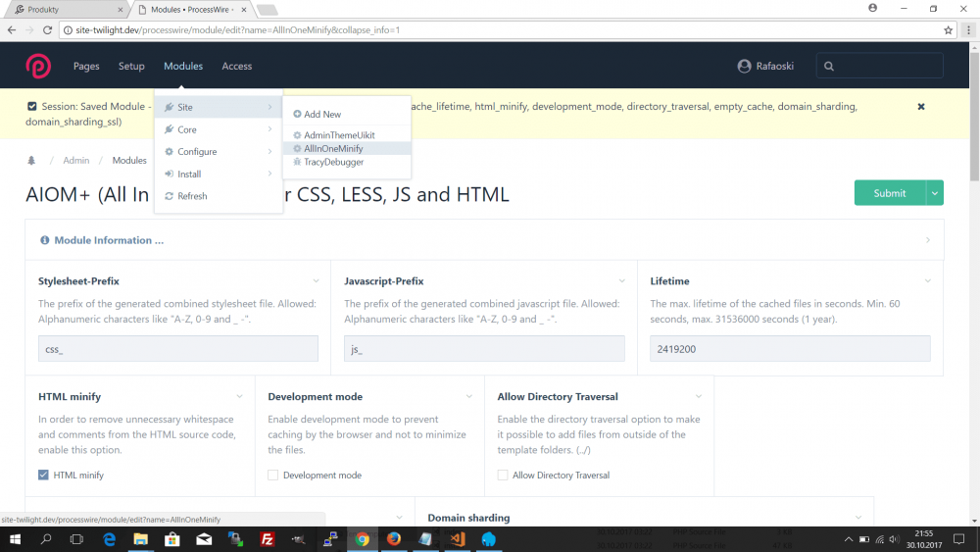
Task: Dismiss the session saved notification
Action: (x=920, y=106)
